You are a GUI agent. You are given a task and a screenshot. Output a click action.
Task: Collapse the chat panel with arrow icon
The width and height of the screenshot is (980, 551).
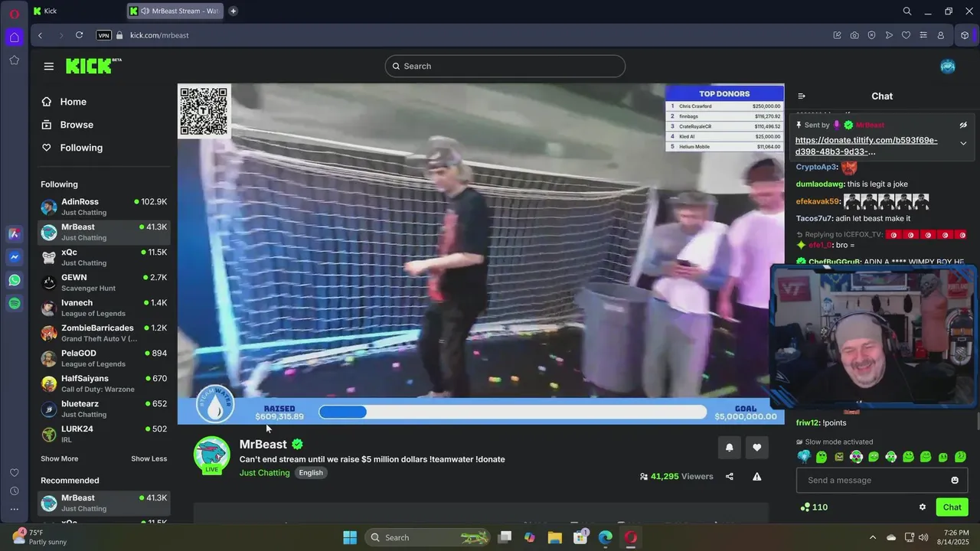tap(802, 96)
